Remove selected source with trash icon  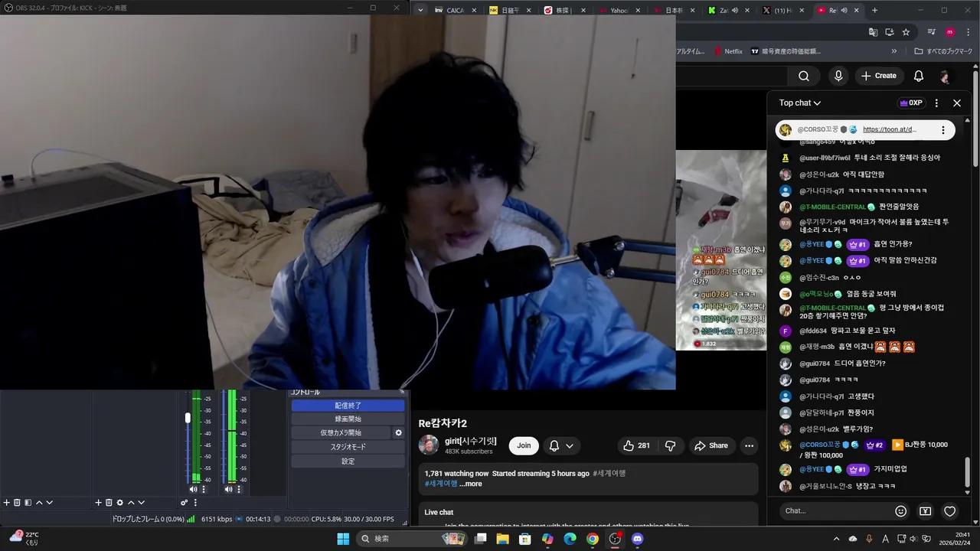click(x=109, y=503)
